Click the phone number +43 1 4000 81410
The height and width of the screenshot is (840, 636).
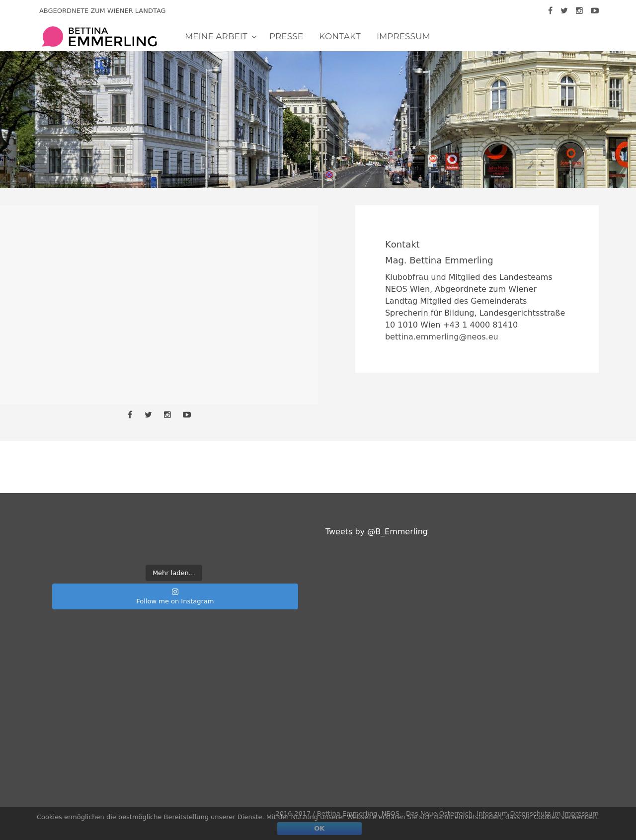pos(480,325)
